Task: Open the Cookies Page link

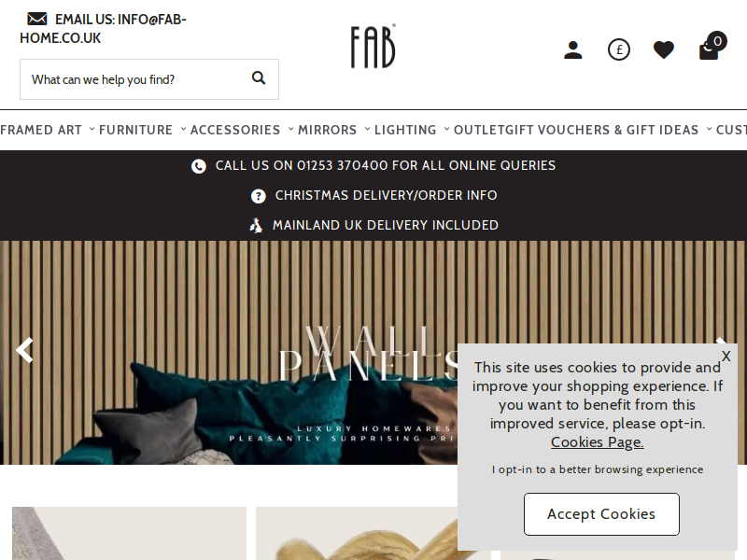Action: [x=598, y=442]
